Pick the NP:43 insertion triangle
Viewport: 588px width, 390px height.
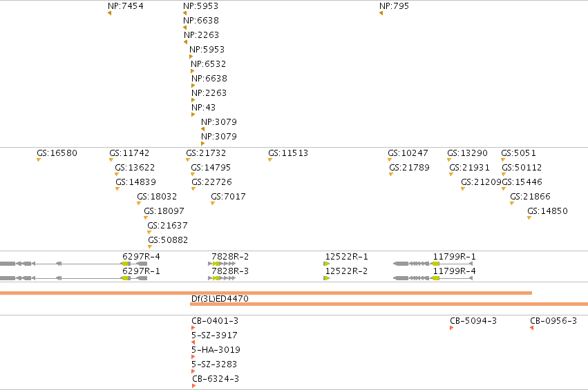(193, 115)
